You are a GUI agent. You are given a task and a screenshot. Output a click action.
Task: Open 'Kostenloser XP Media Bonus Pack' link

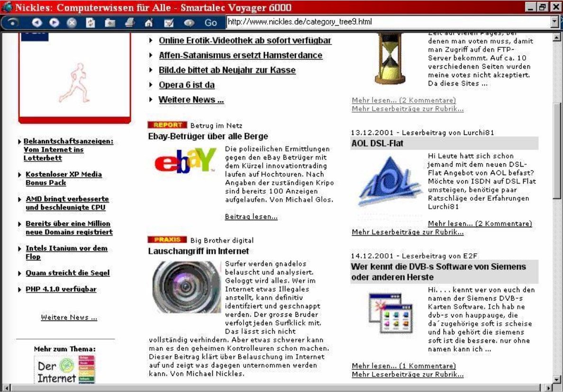64,178
